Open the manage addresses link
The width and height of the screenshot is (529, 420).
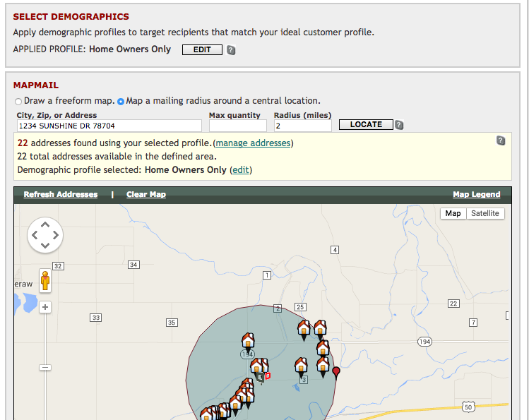253,143
